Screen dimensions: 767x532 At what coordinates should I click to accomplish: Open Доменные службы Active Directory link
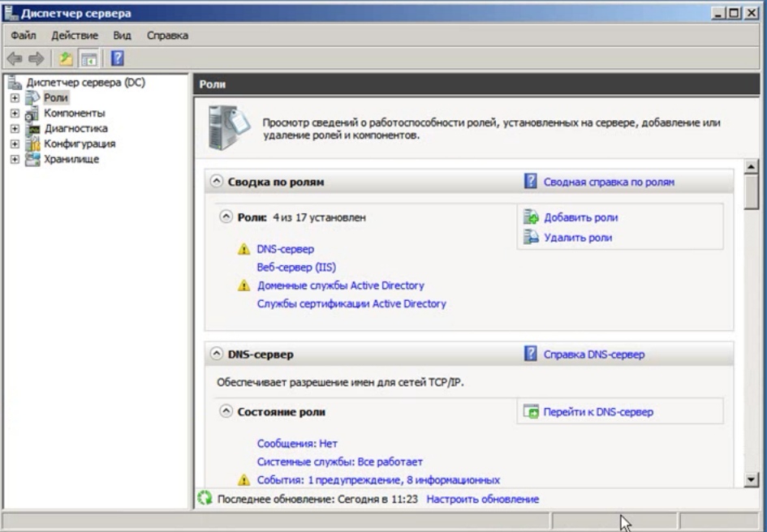(340, 285)
